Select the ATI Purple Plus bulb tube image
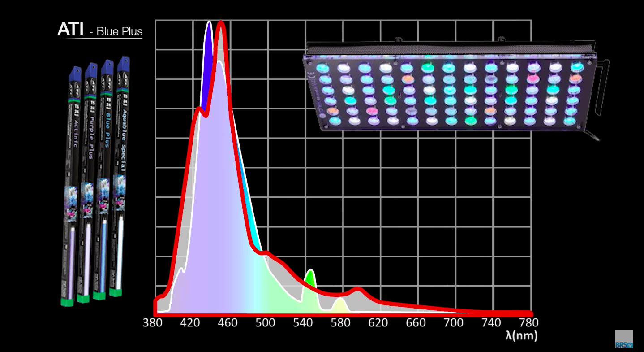 pos(87,182)
